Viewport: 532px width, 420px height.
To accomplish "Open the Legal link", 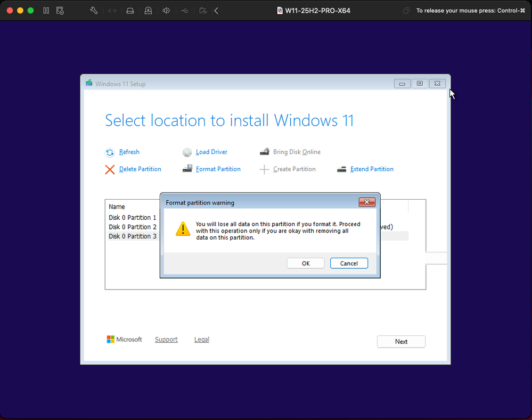I will click(x=201, y=339).
